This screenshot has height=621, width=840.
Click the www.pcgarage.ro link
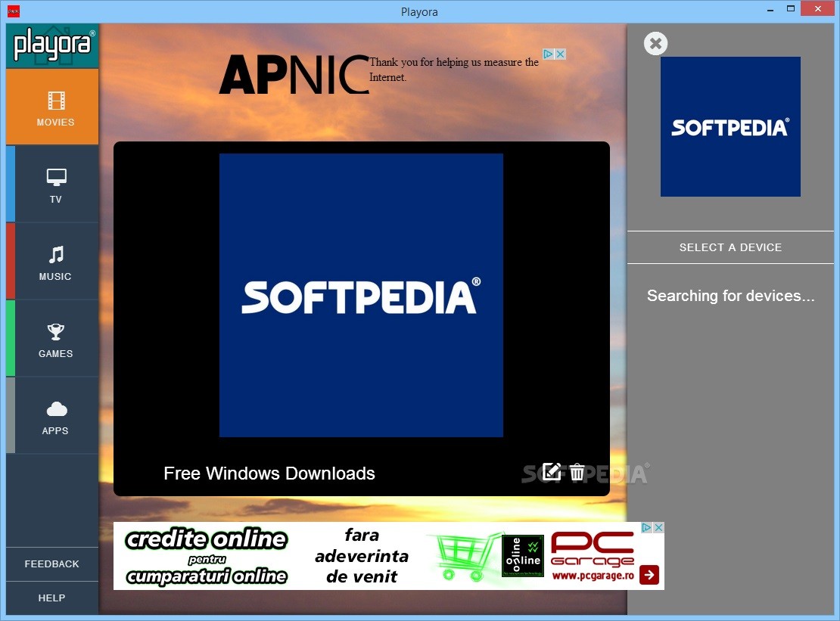[593, 576]
